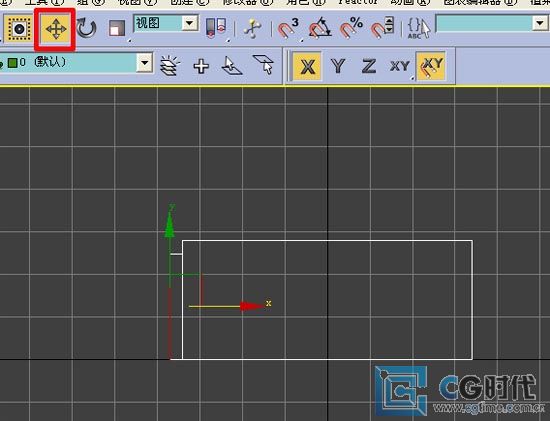Click the Select Objects in Current Layer icon
Image resolution: width=550 pixels, height=421 pixels.
[232, 66]
